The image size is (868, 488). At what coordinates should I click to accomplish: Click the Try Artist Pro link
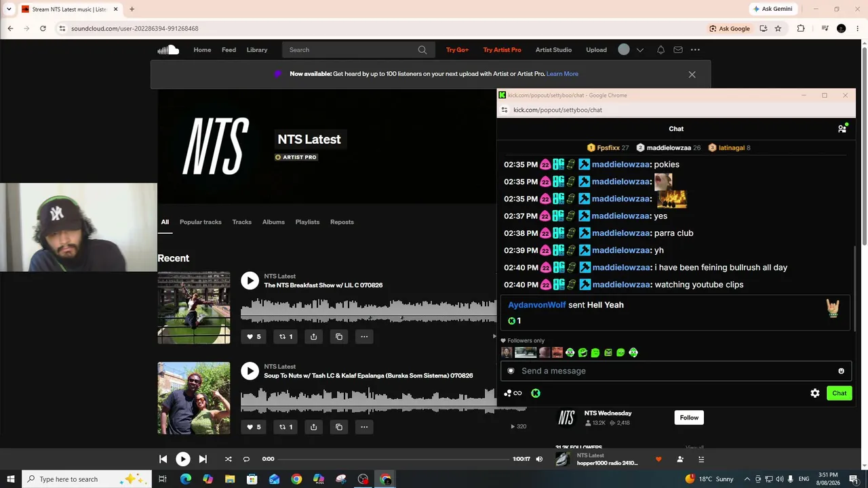502,49
